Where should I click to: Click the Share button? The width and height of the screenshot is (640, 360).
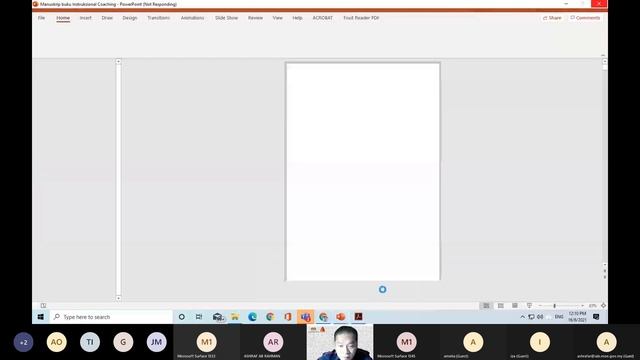tap(552, 18)
